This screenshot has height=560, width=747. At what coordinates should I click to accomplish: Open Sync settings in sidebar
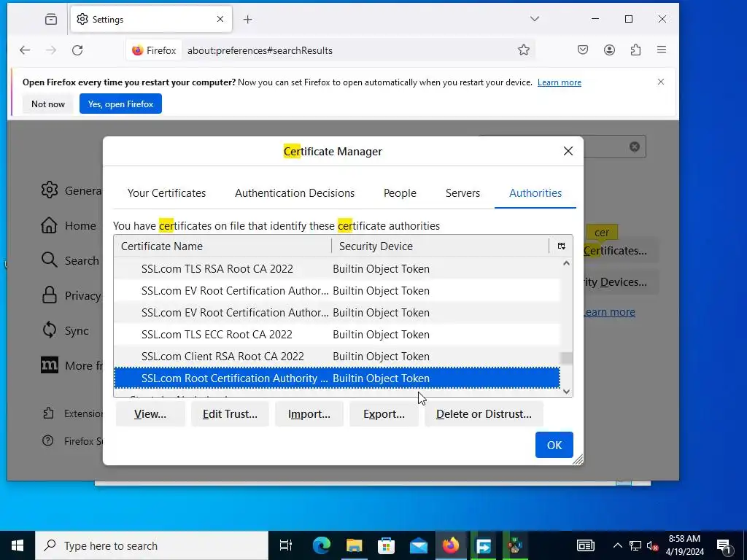point(66,330)
